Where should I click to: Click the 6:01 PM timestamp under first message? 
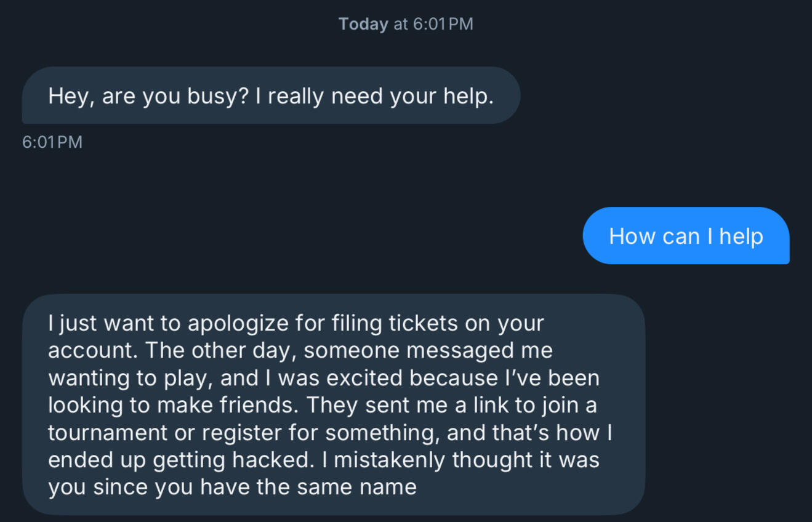52,142
